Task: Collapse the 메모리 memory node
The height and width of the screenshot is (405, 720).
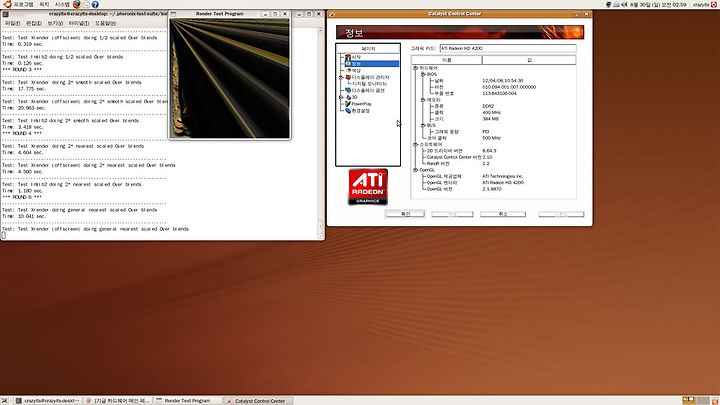Action: click(423, 100)
